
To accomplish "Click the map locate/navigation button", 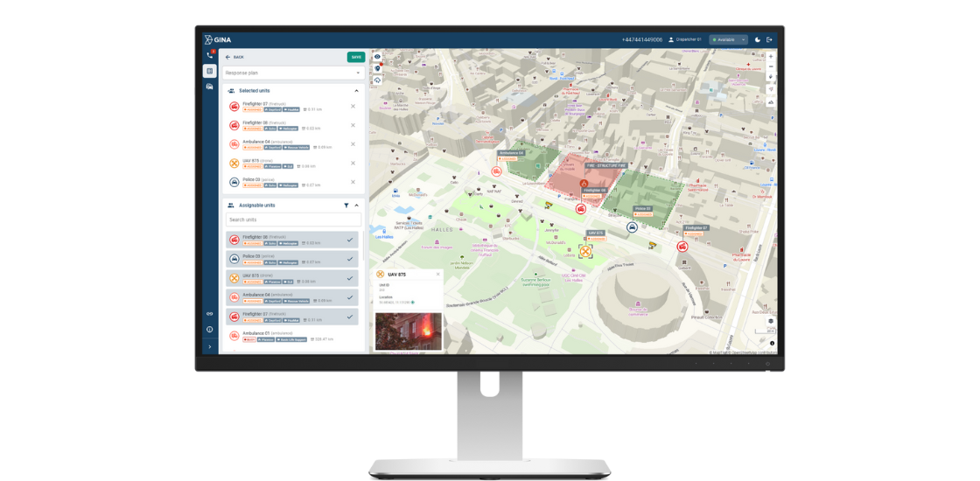I will pos(771,89).
